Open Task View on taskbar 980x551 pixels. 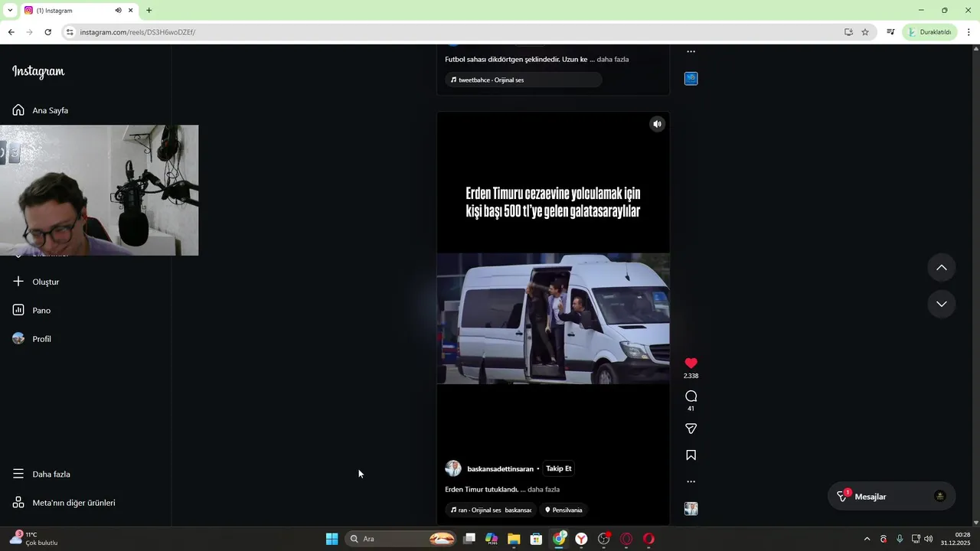(x=469, y=539)
